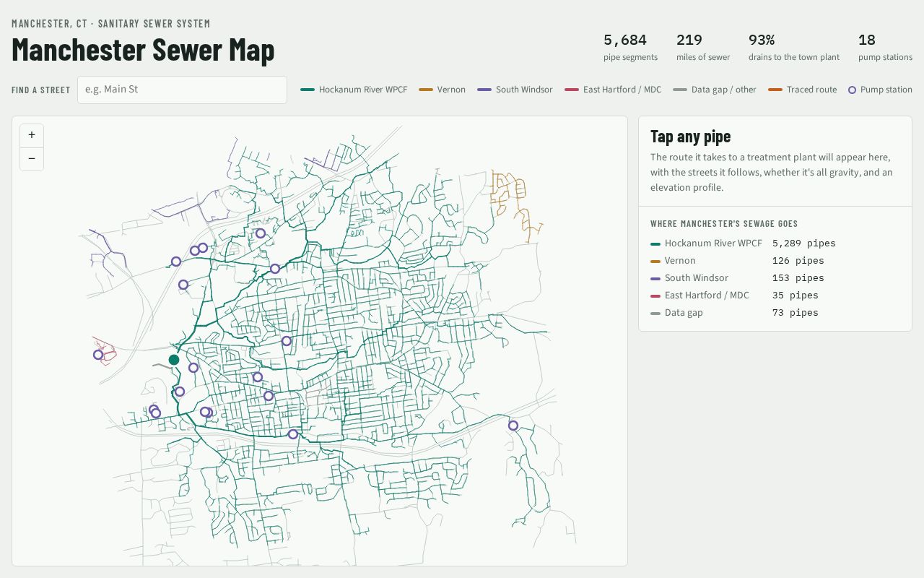Image resolution: width=924 pixels, height=578 pixels.
Task: Pick the pump station beside the red East Hartford pipes
Action: pos(98,355)
